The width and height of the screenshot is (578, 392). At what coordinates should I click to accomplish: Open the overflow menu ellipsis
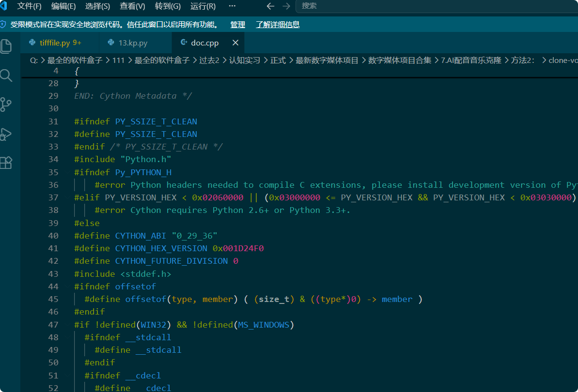click(232, 6)
